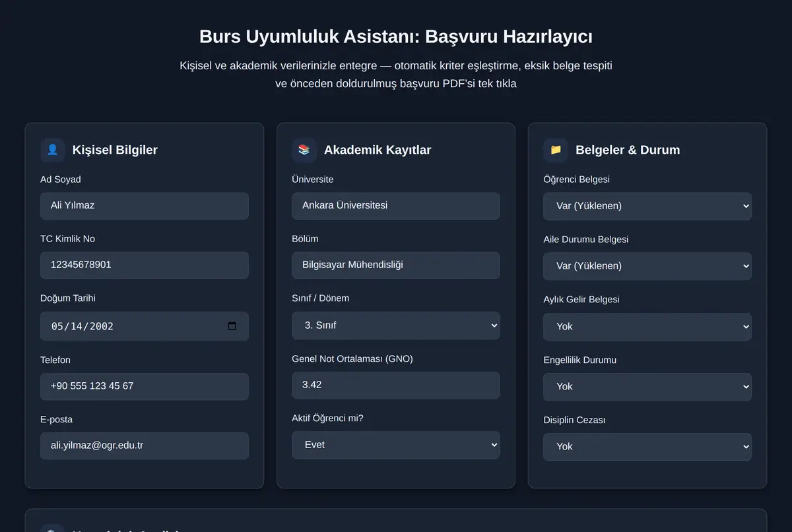Edit the Ad Soyad field
This screenshot has width=792, height=532.
(145, 206)
